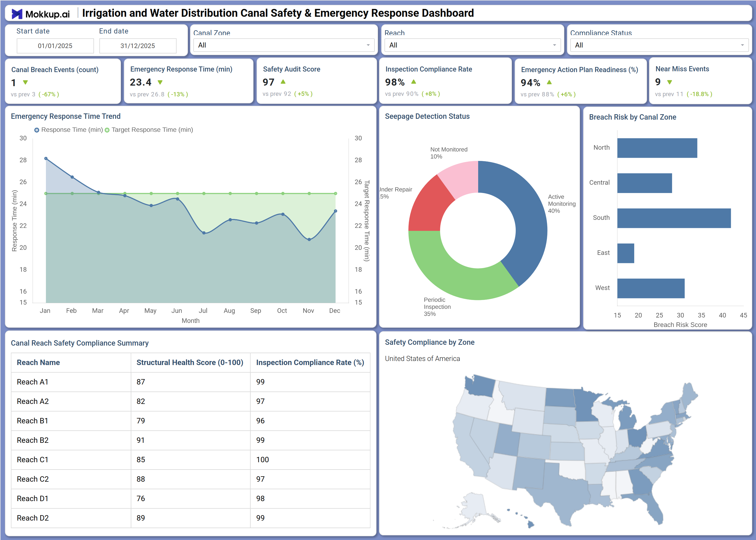Screen dimensions: 756x540
Task: Select the Reach D1 row name
Action: (33, 499)
